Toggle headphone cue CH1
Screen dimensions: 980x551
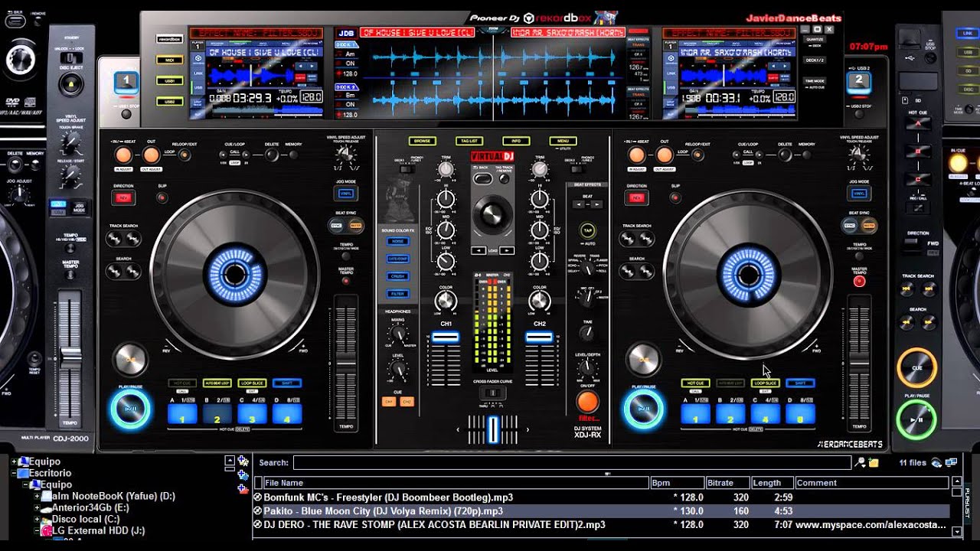point(389,401)
